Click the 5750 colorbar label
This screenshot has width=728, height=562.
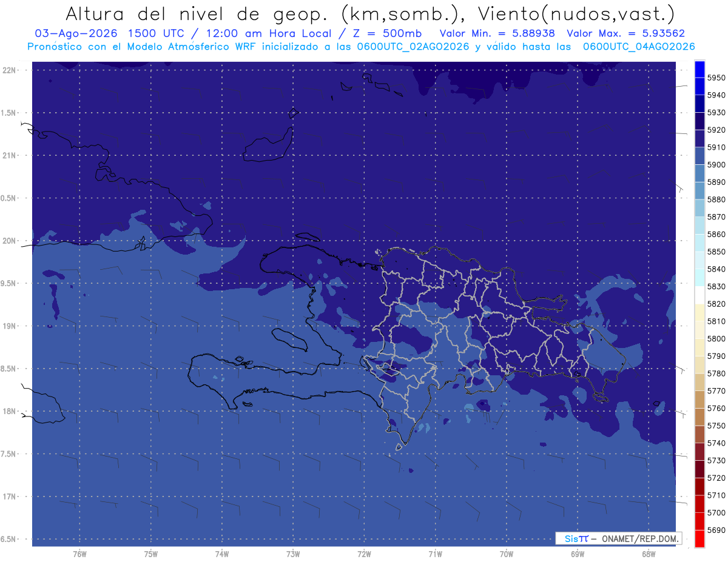click(x=716, y=426)
